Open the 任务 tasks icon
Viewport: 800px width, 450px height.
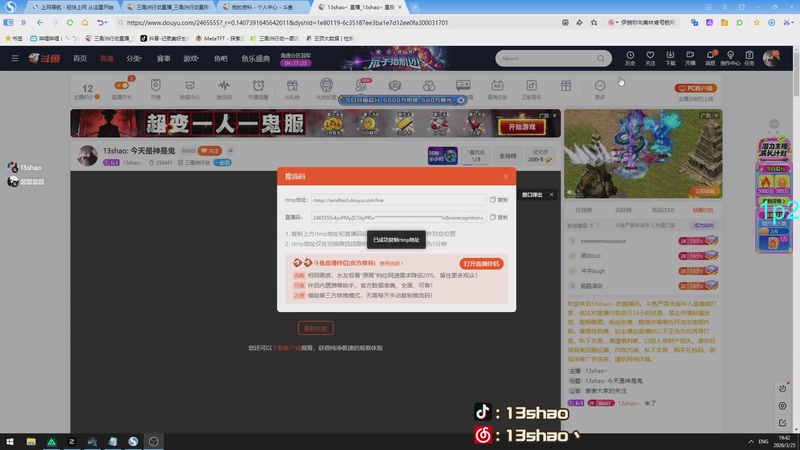(x=749, y=58)
